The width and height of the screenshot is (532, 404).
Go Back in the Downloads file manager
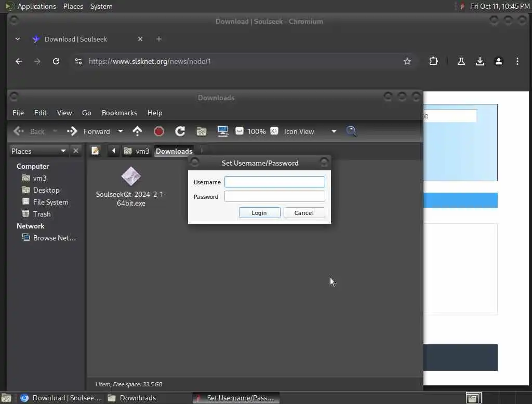pos(29,131)
